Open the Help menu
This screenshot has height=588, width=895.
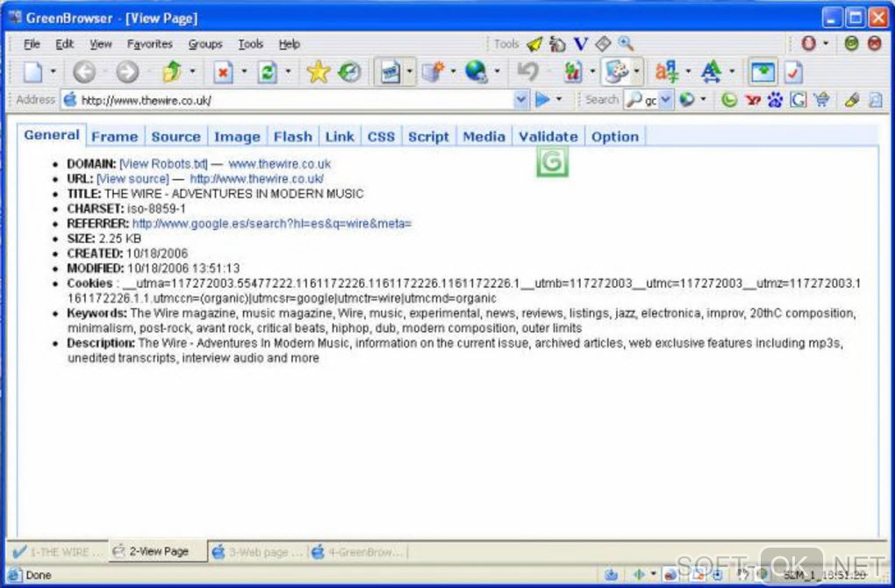[290, 44]
